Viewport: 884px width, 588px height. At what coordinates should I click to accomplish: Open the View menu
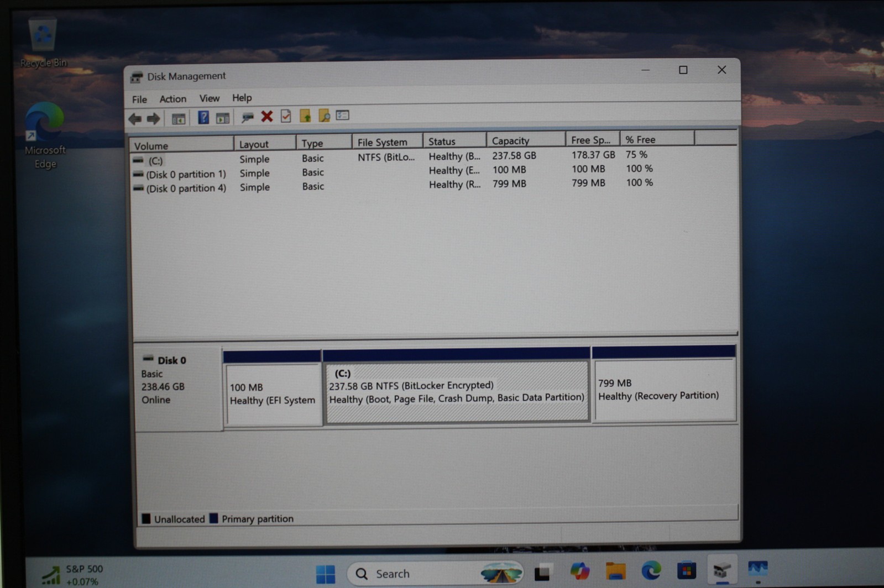[209, 98]
